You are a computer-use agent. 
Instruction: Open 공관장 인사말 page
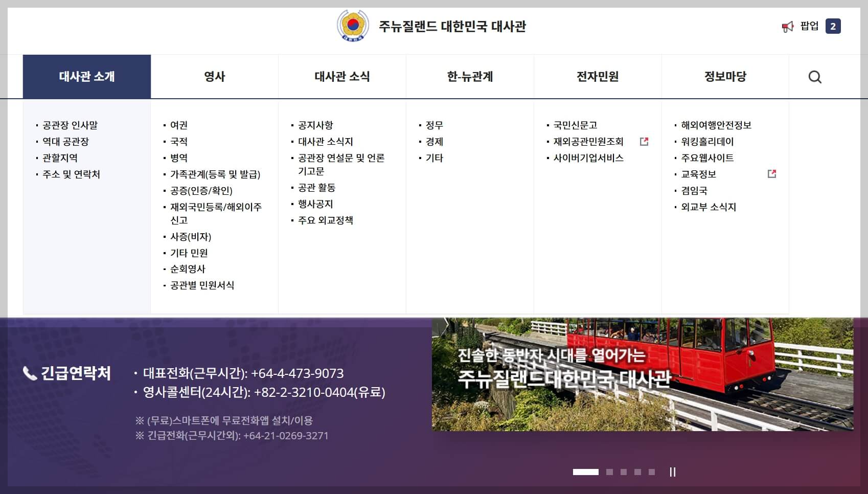(x=70, y=125)
